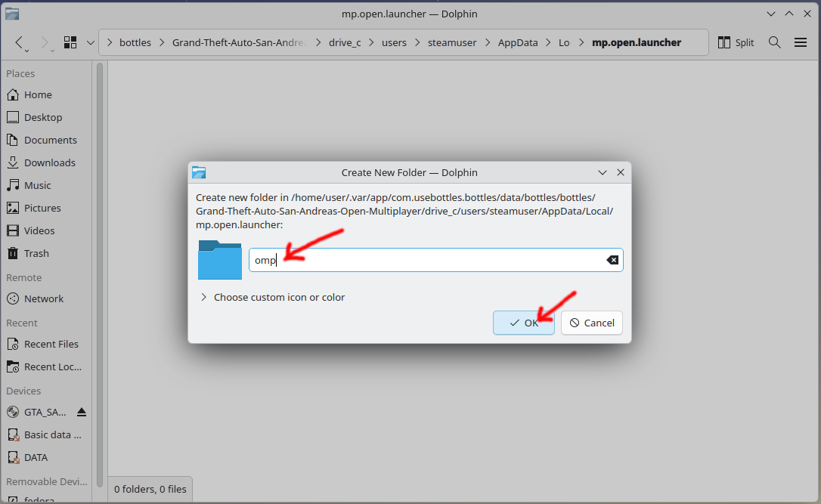Confirm folder creation with OK
This screenshot has width=821, height=504.
point(524,323)
